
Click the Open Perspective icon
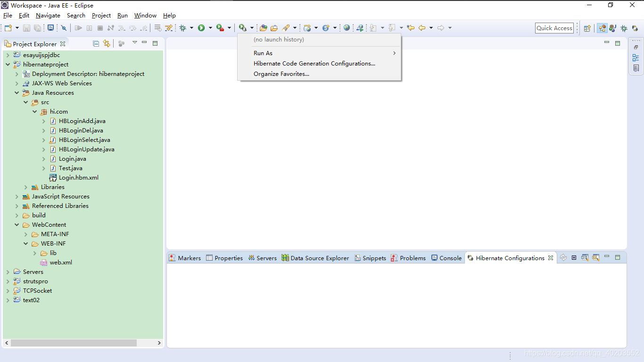pos(587,28)
